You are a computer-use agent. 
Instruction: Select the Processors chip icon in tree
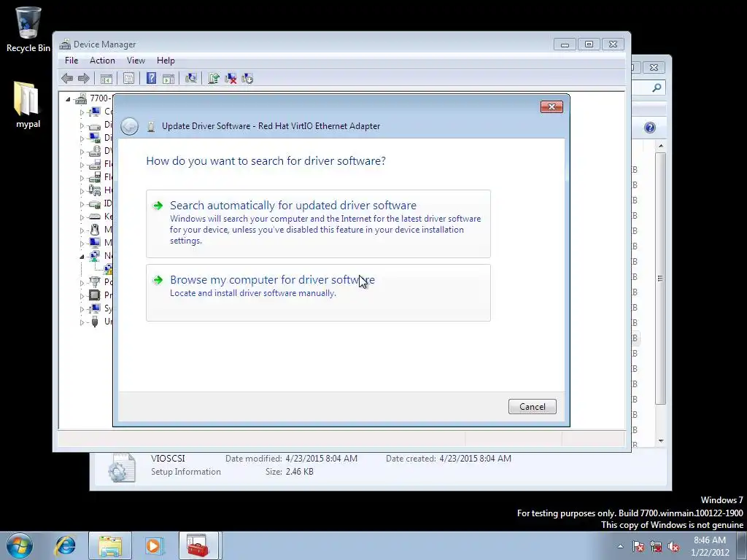95,295
